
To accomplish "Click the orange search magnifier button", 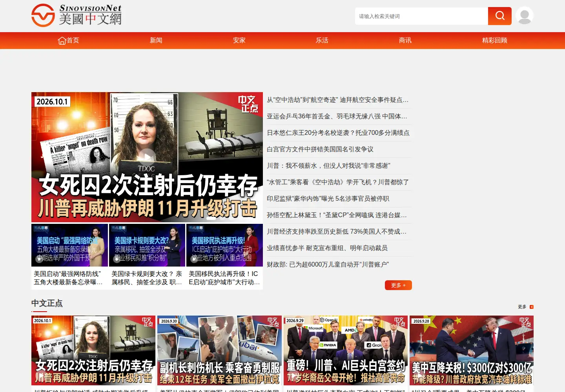I will (x=499, y=16).
